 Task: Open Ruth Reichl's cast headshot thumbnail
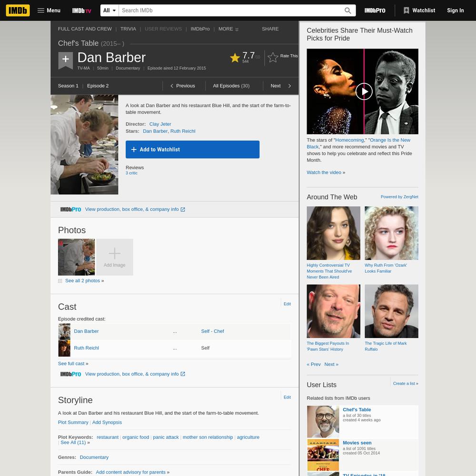[64, 348]
